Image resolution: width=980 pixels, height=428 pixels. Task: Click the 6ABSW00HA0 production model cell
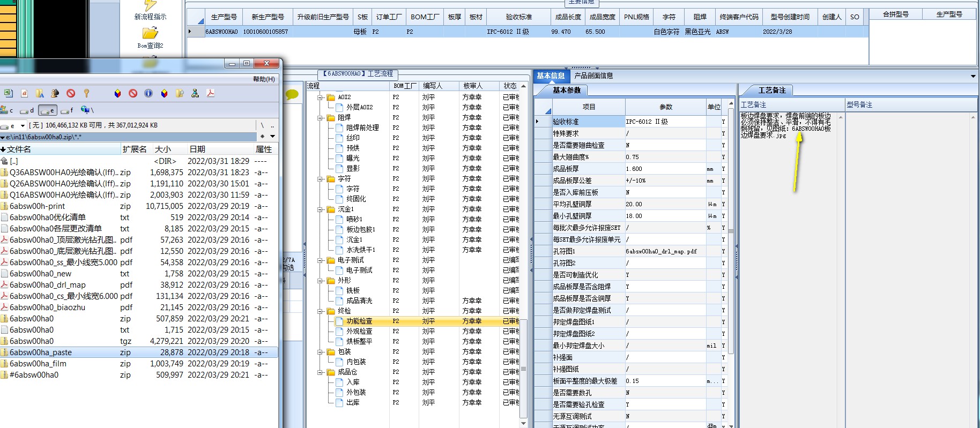221,32
